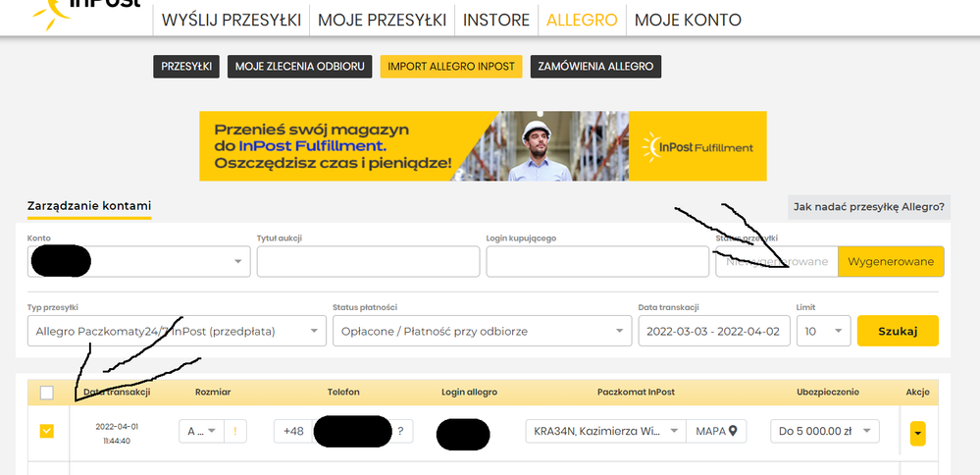Open MOJE ZLECENIA ODBIORU
The height and width of the screenshot is (475, 980).
(299, 67)
